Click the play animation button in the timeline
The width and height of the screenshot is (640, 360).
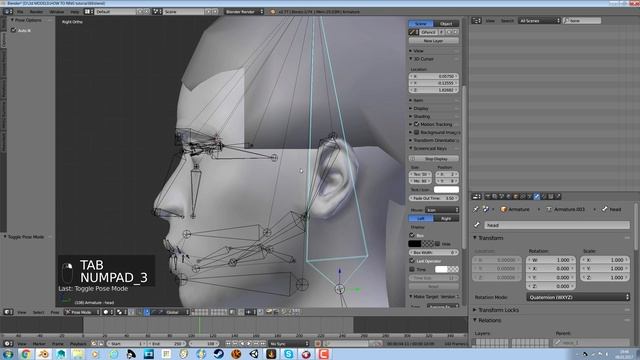249,344
